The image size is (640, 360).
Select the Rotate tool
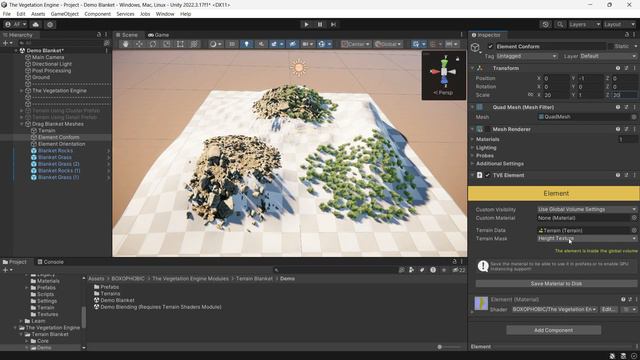[x=153, y=44]
